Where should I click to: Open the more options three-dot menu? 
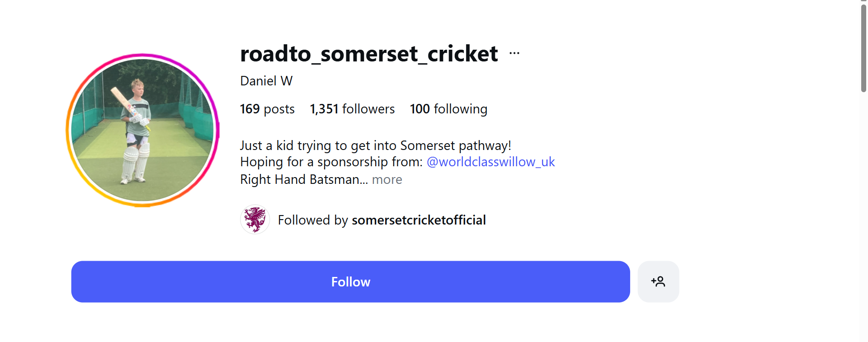(x=514, y=53)
